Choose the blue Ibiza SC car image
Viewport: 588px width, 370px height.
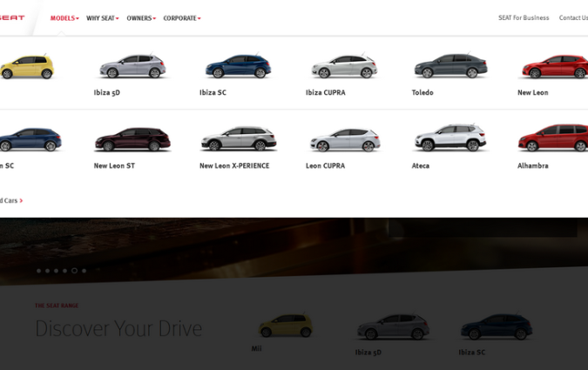click(x=237, y=66)
